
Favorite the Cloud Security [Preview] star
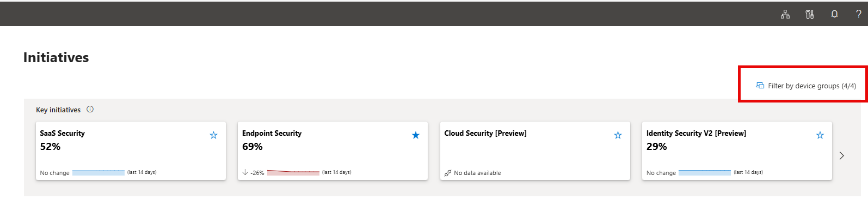point(618,135)
